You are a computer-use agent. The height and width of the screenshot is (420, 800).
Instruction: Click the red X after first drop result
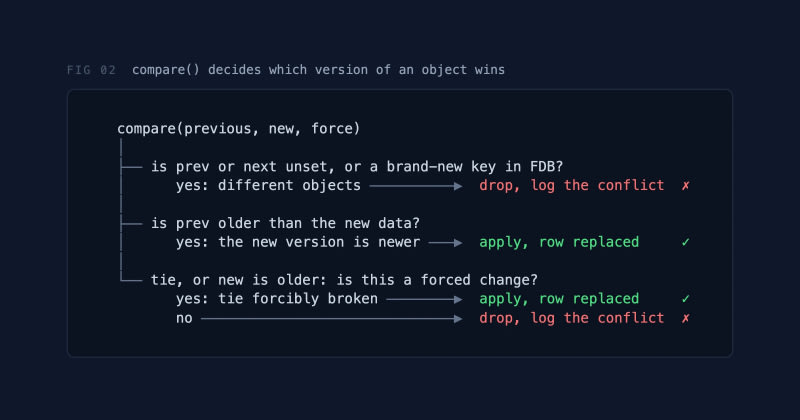tap(686, 186)
